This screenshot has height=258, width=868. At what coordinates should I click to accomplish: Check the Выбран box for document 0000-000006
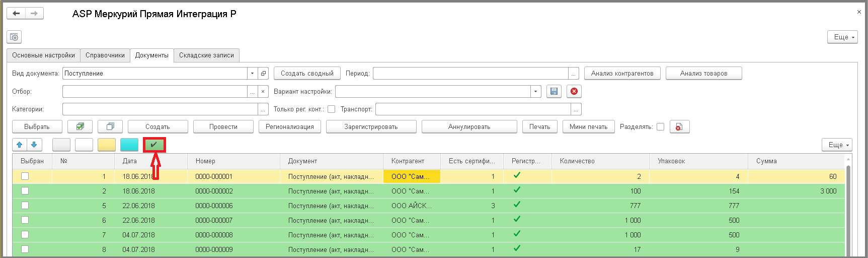[25, 205]
